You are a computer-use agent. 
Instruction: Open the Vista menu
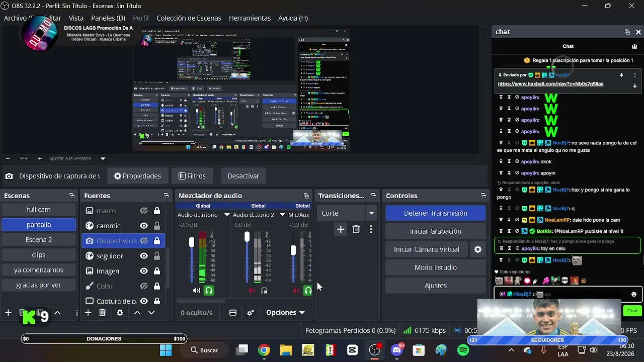[x=76, y=18]
